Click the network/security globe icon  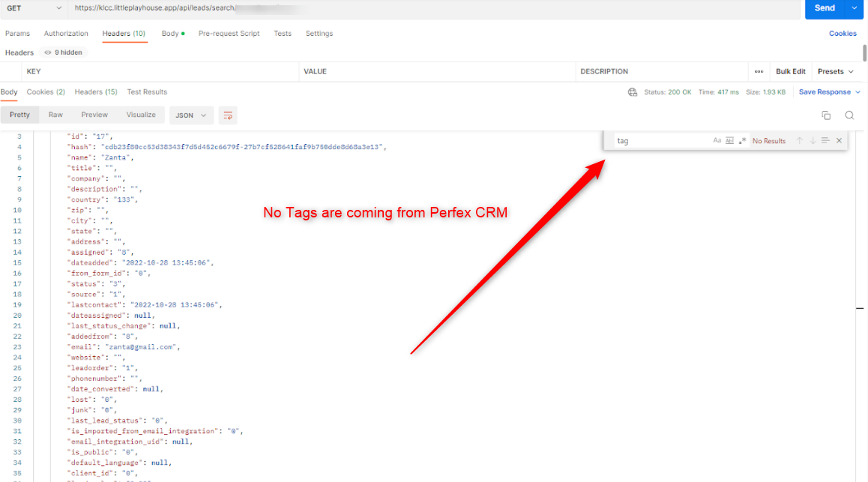pyautogui.click(x=632, y=92)
